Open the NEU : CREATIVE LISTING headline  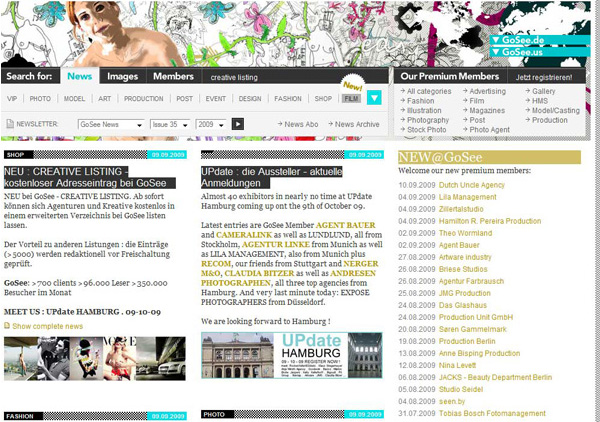[90, 177]
